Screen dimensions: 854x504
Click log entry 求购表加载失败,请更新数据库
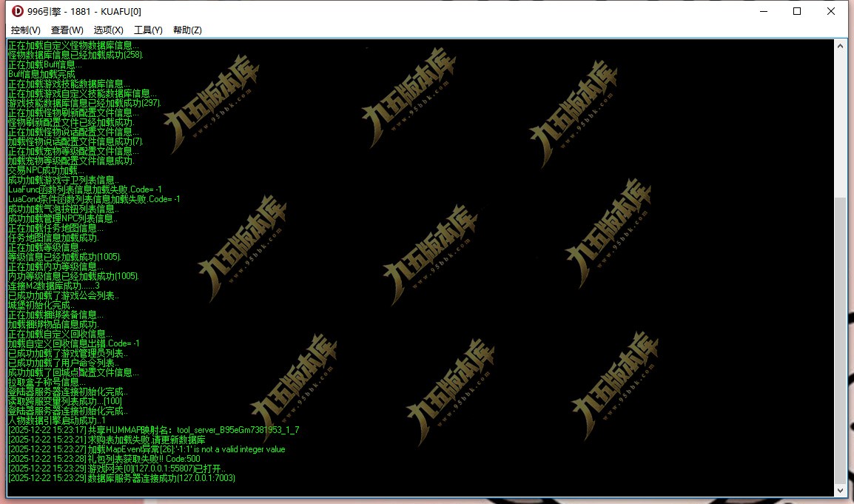(107, 440)
